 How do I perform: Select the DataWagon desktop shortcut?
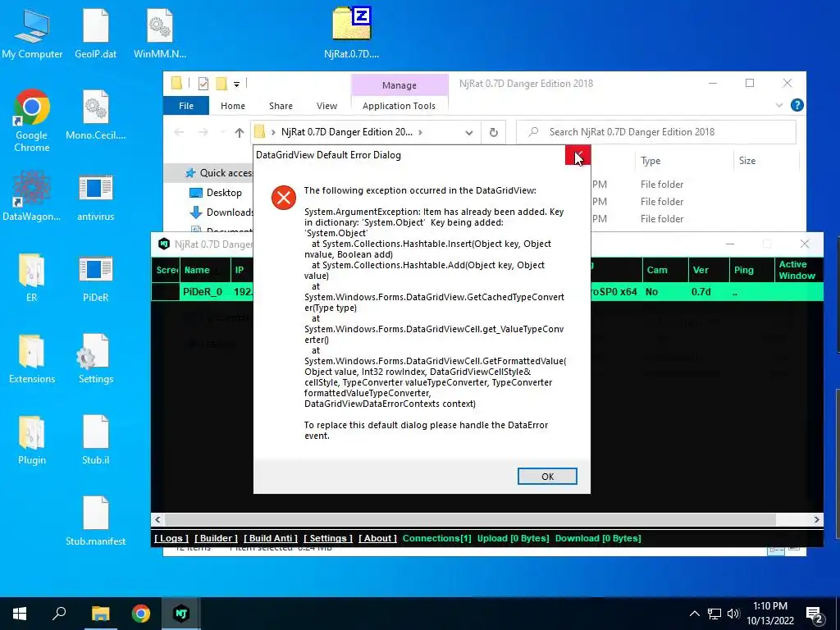click(32, 196)
